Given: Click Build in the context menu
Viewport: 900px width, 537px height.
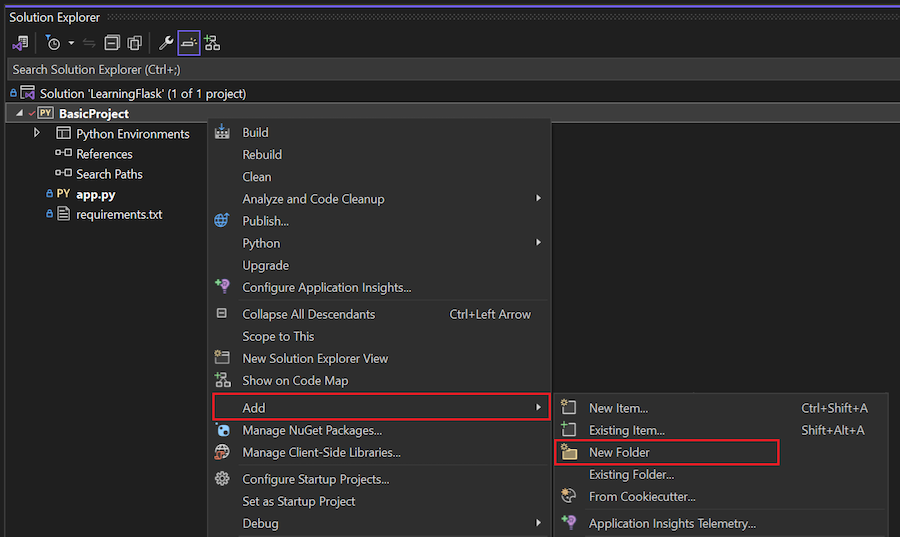Looking at the screenshot, I should pyautogui.click(x=255, y=132).
